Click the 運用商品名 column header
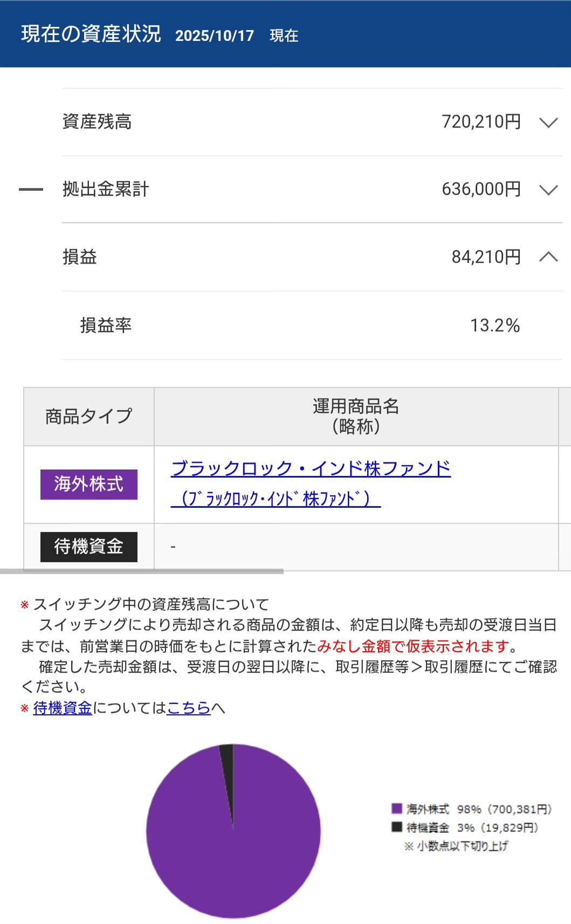The image size is (571, 924). [x=356, y=416]
